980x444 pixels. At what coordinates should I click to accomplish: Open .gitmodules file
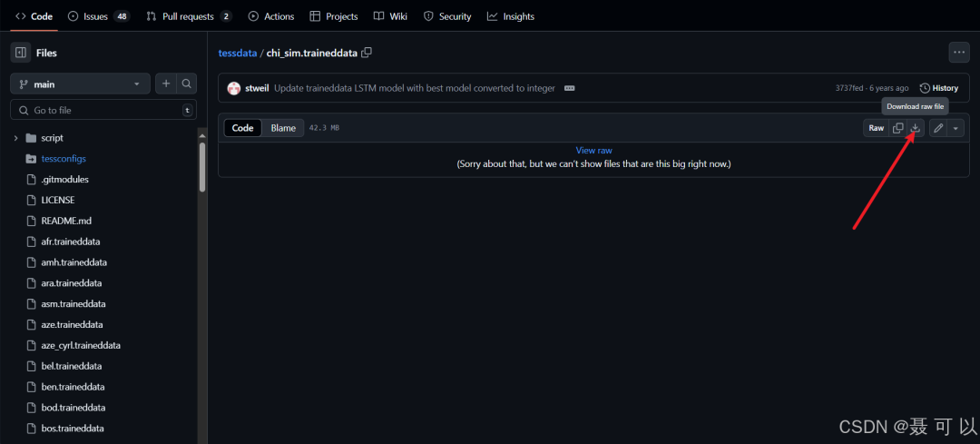[x=64, y=179]
